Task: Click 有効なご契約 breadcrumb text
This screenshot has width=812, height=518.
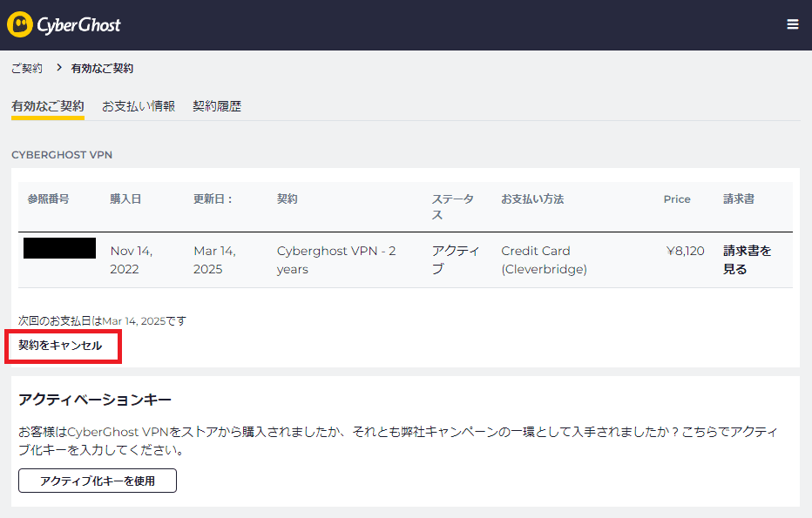Action: point(102,68)
